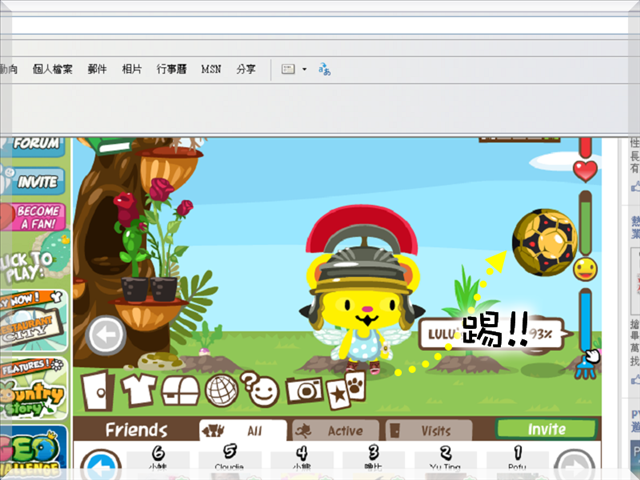The width and height of the screenshot is (640, 480).
Task: Click the blue shower hygiene icon
Action: click(586, 367)
